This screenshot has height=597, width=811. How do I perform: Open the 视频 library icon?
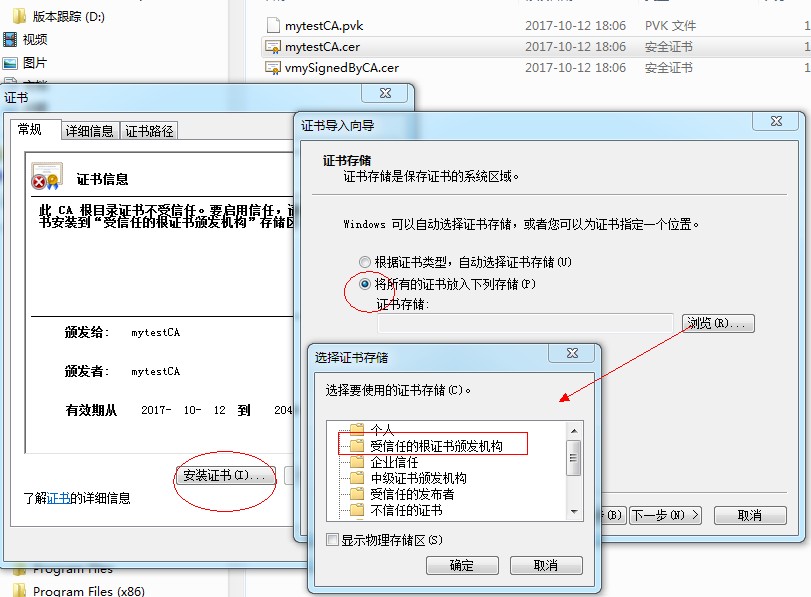coord(10,39)
